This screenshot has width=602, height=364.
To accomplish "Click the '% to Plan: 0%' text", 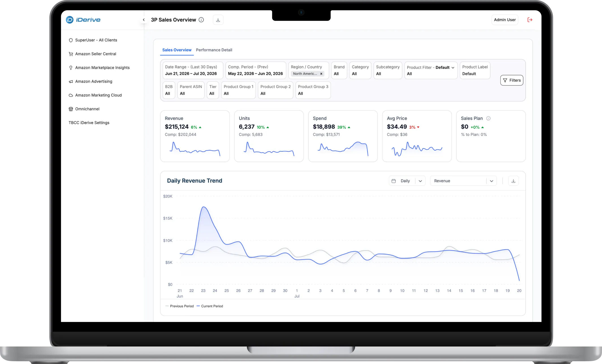I will coord(474,135).
